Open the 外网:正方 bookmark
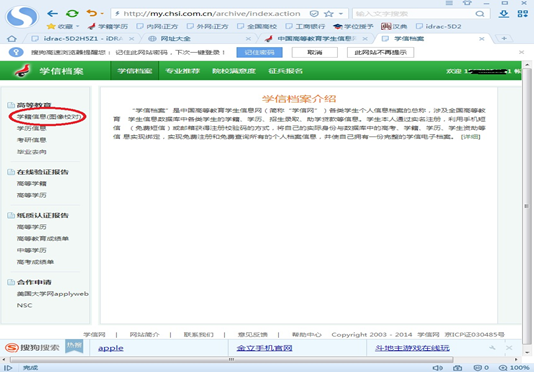Image resolution: width=534 pixels, height=372 pixels. click(x=207, y=26)
